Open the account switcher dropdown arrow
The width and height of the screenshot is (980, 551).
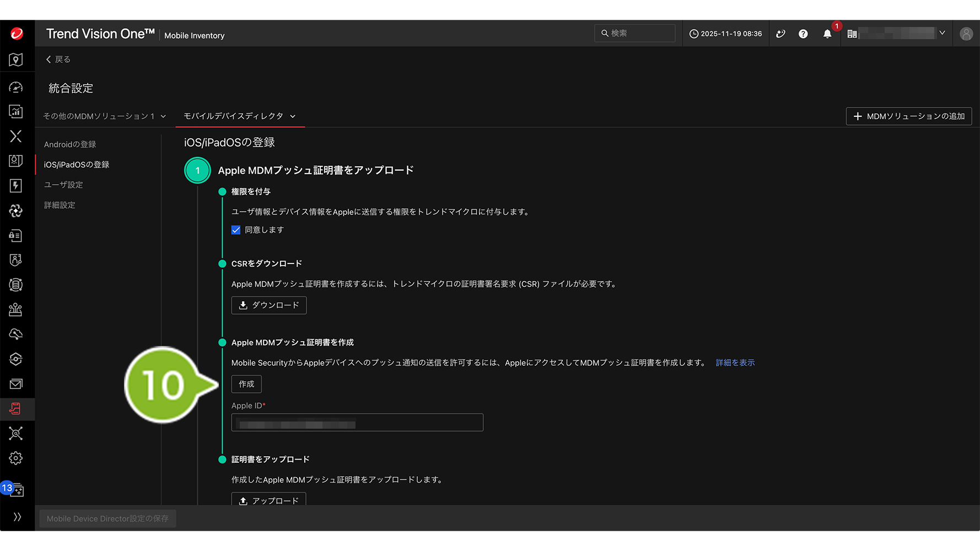tap(942, 34)
